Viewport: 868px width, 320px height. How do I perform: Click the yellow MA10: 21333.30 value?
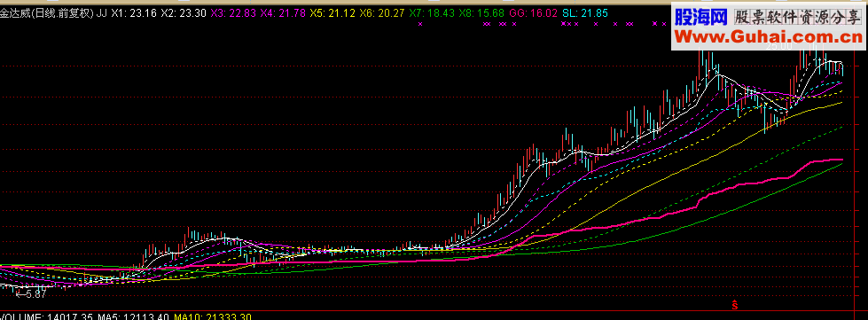pyautogui.click(x=213, y=316)
